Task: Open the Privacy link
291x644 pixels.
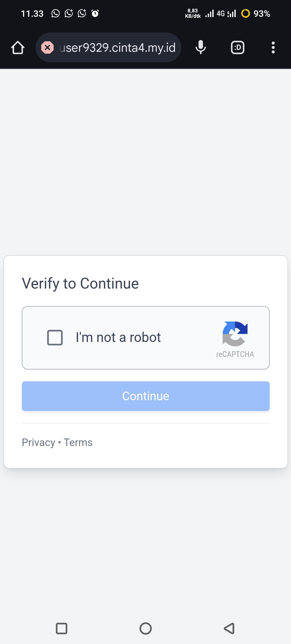Action: coord(39,443)
